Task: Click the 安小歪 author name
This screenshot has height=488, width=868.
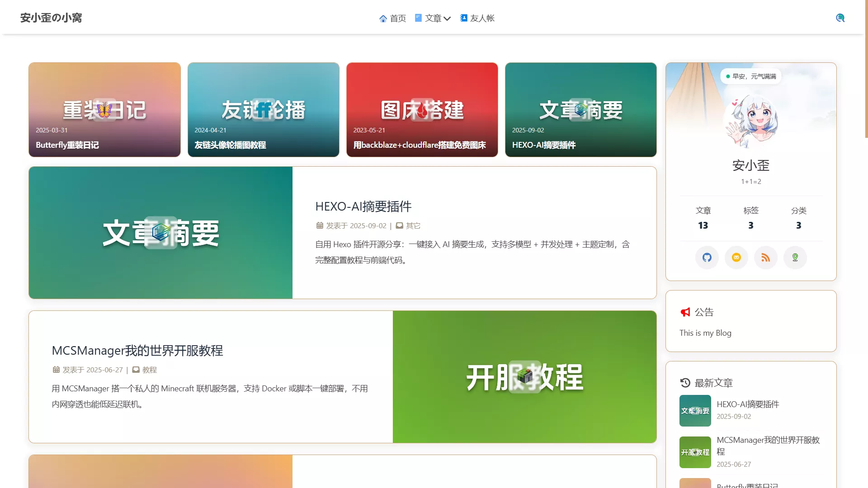Action: click(751, 165)
